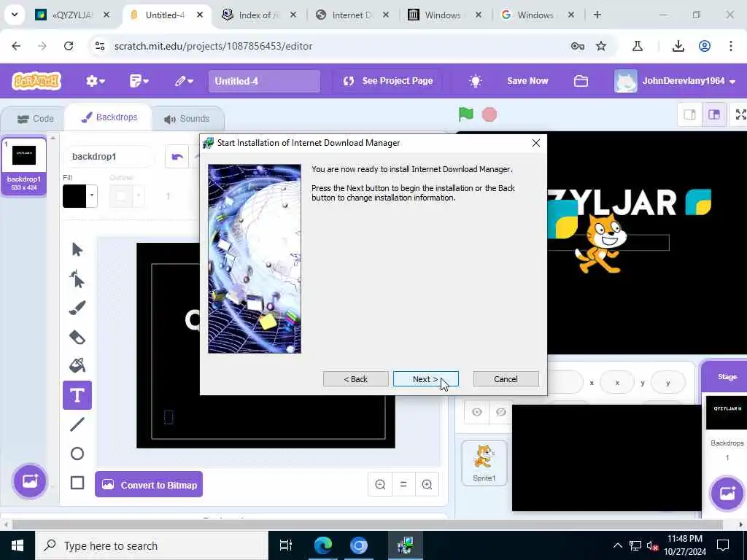Image resolution: width=747 pixels, height=560 pixels.
Task: Zoom out the paint canvas
Action: pos(379,485)
